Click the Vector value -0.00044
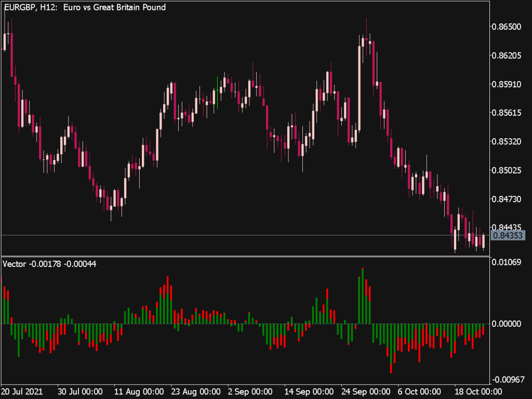 click(77, 264)
